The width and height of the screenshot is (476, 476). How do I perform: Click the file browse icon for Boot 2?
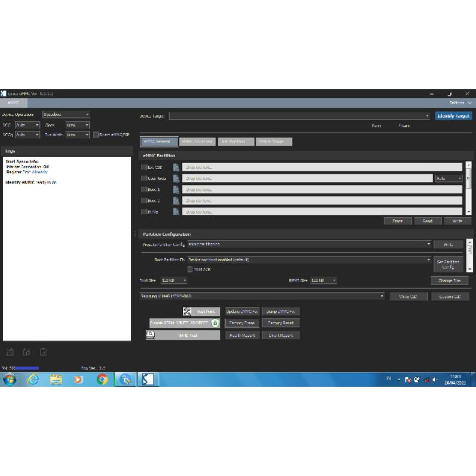pyautogui.click(x=176, y=201)
